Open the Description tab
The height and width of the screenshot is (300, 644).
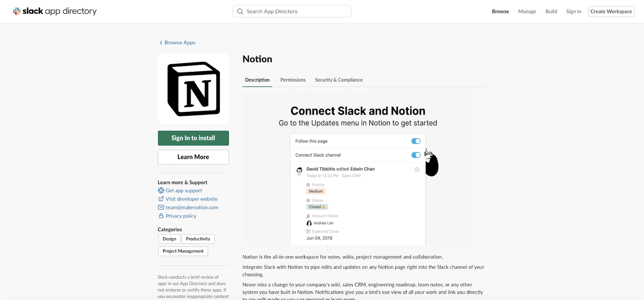[x=257, y=80]
